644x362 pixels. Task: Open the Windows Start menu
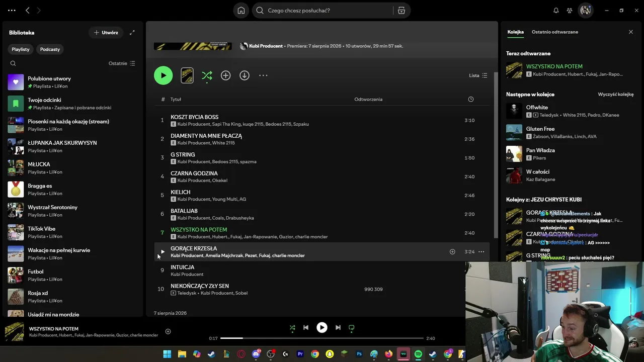point(167,354)
